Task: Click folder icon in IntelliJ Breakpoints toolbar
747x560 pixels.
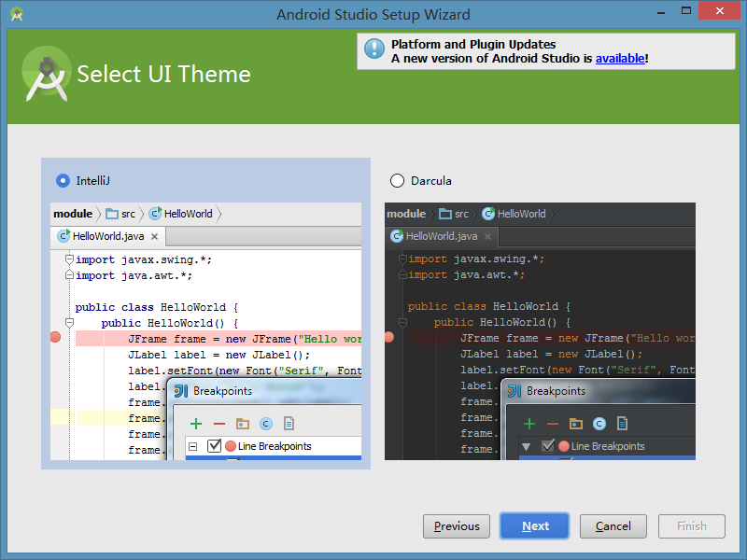Action: pos(243,424)
